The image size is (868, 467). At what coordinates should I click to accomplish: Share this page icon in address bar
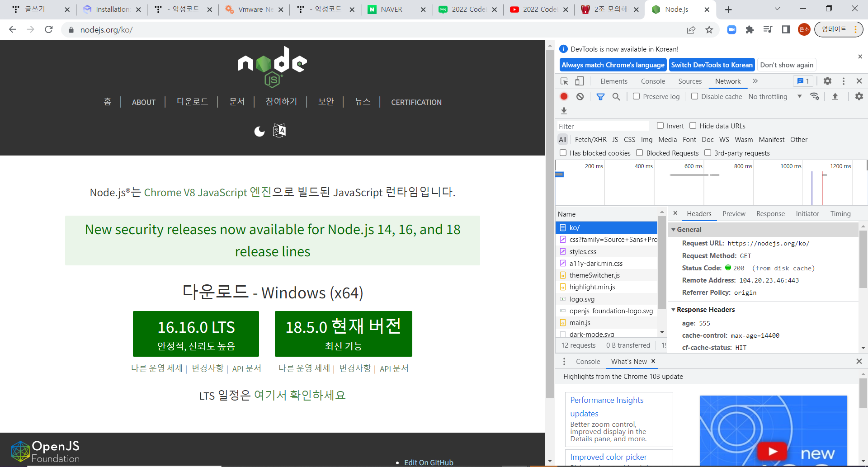click(x=691, y=30)
